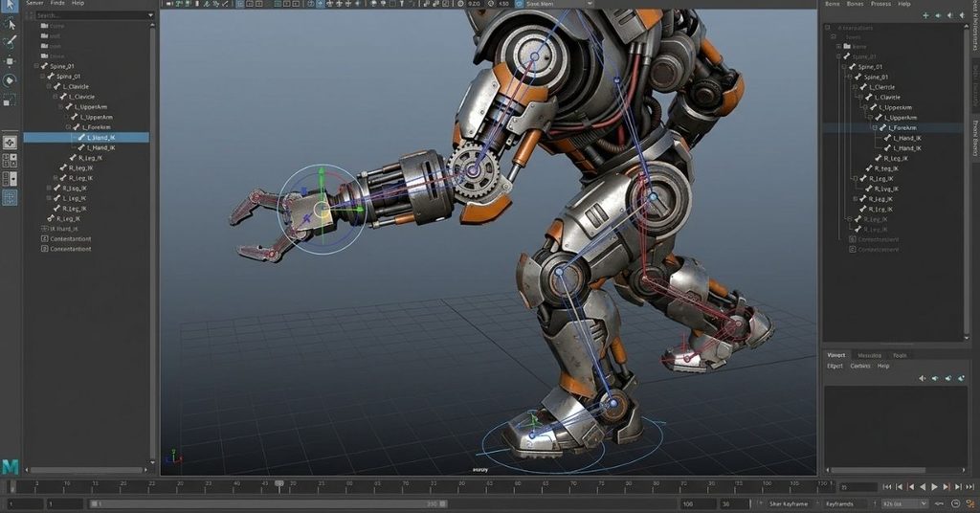Click the clock icon in the bottom right bar
Screen dimensions: 980x513
(x=955, y=503)
